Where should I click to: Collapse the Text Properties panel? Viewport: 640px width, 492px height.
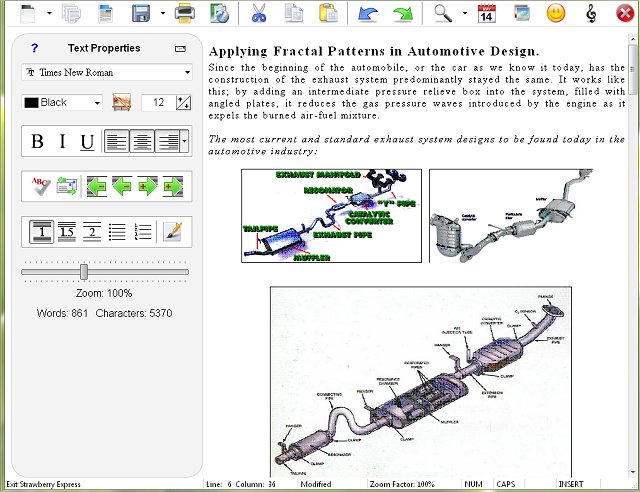tap(180, 49)
